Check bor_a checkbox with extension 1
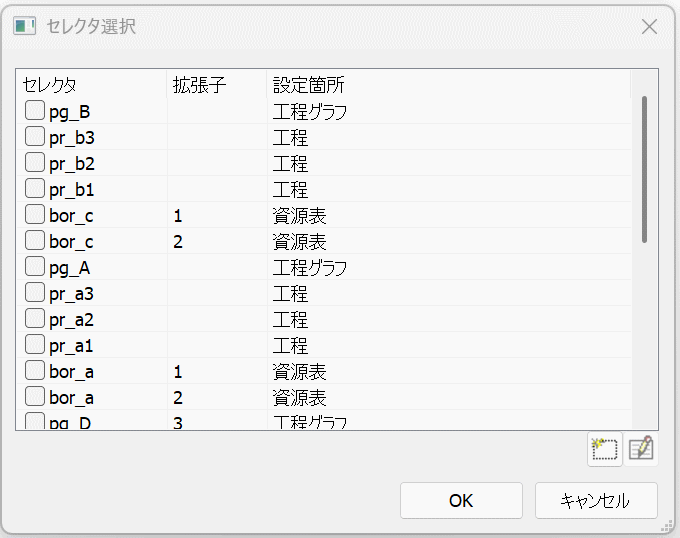The width and height of the screenshot is (680, 538). pyautogui.click(x=34, y=371)
